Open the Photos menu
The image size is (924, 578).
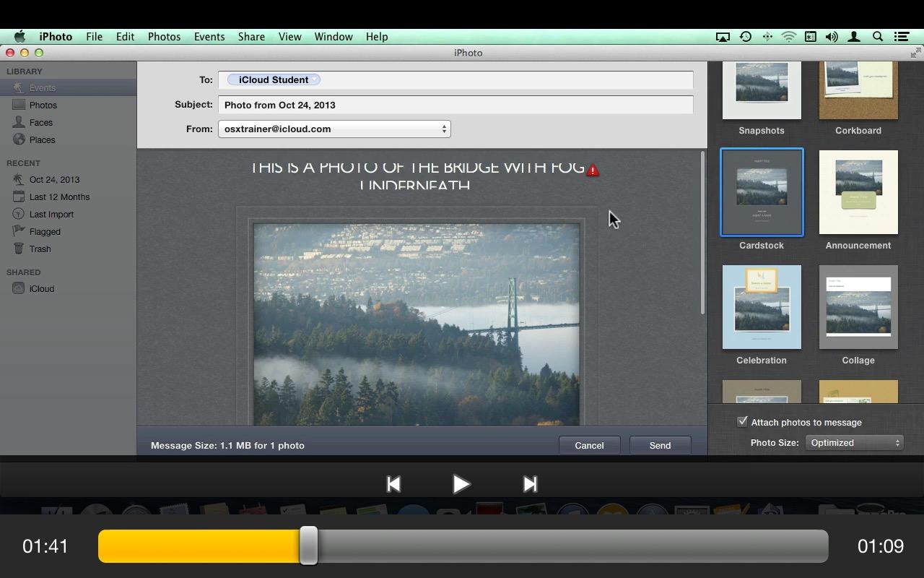164,37
